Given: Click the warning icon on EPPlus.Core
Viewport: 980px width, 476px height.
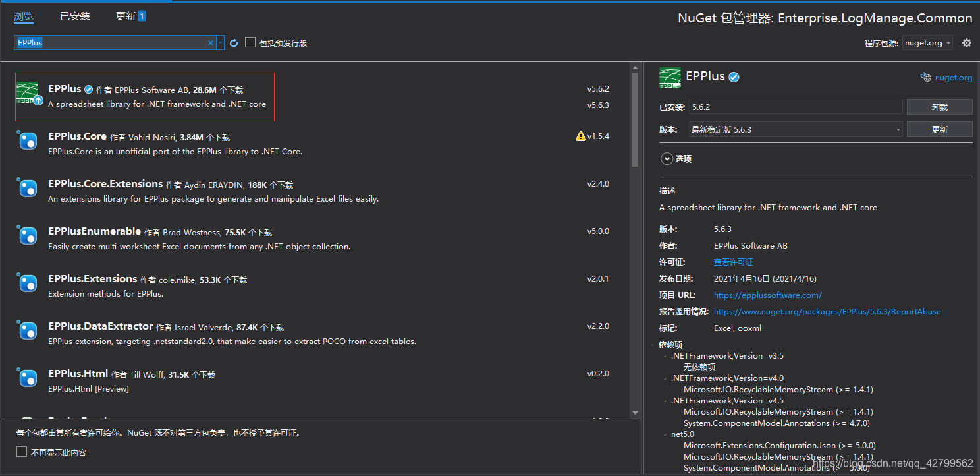Looking at the screenshot, I should (x=580, y=136).
